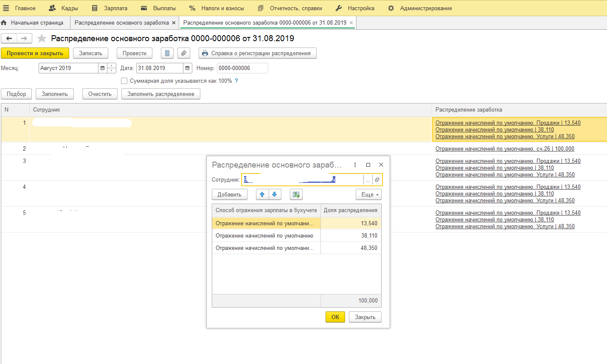Click ellipsis selector in Сотрудник field
The width and height of the screenshot is (607, 364).
click(368, 180)
